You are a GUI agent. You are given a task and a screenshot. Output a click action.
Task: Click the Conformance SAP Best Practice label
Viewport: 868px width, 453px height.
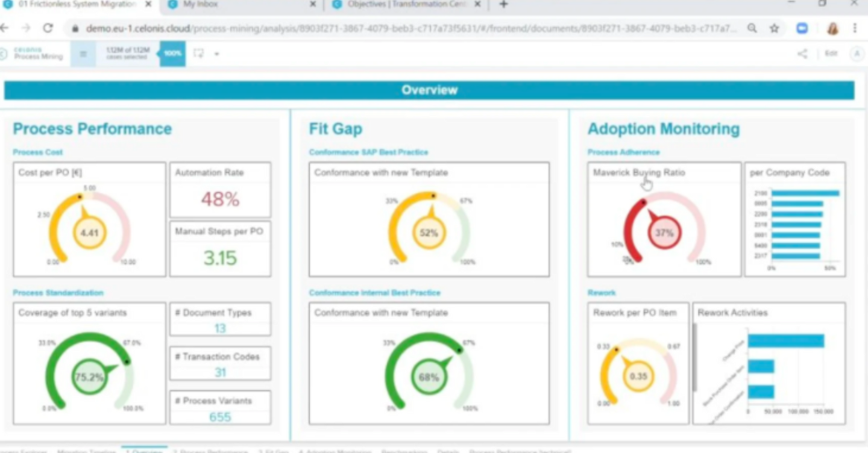[368, 152]
